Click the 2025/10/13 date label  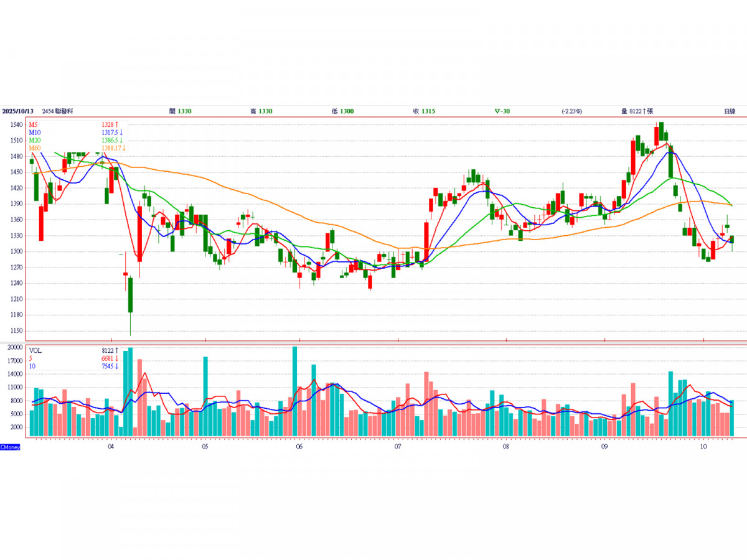[17, 111]
